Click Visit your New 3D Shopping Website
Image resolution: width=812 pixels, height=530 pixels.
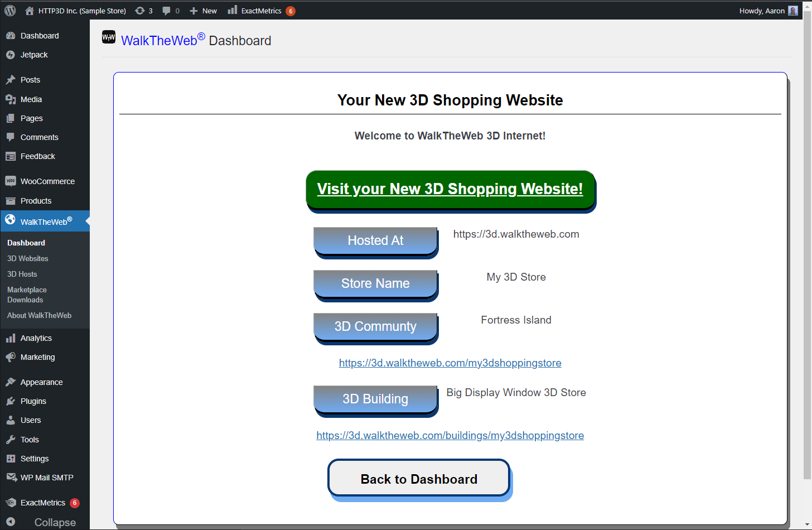click(x=450, y=189)
